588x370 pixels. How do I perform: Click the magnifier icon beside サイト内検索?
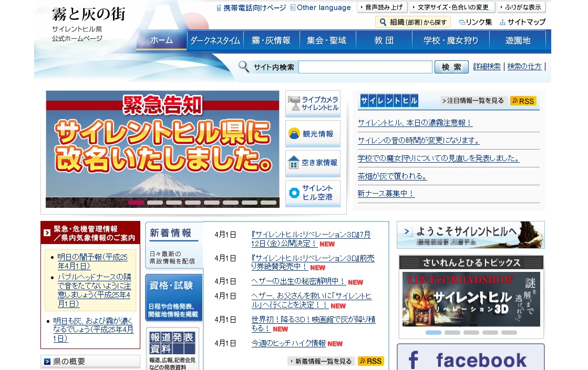pos(244,67)
